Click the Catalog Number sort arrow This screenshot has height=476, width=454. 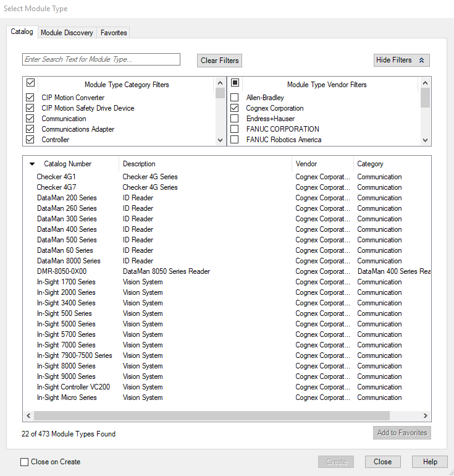pyautogui.click(x=32, y=164)
